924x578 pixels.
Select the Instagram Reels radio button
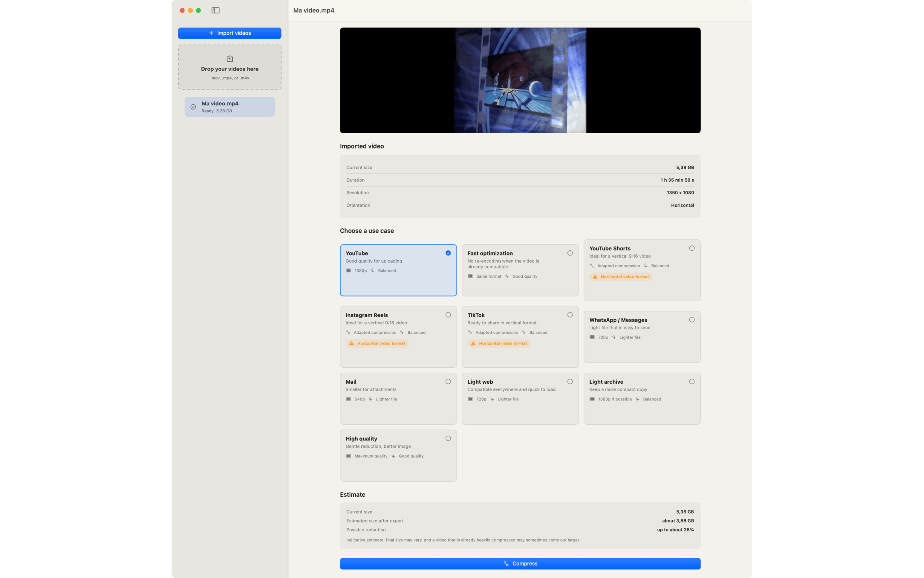448,315
